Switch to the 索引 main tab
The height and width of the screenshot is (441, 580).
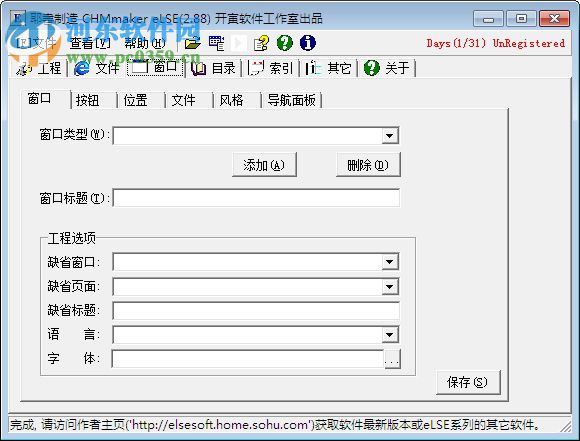coord(271,68)
